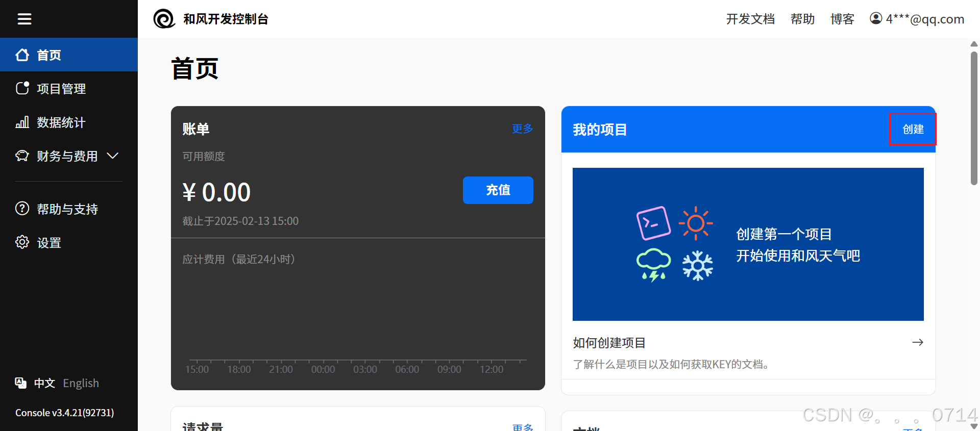The width and height of the screenshot is (980, 431).
Task: Click the Console v3.4.21(92731) version text
Action: point(65,413)
